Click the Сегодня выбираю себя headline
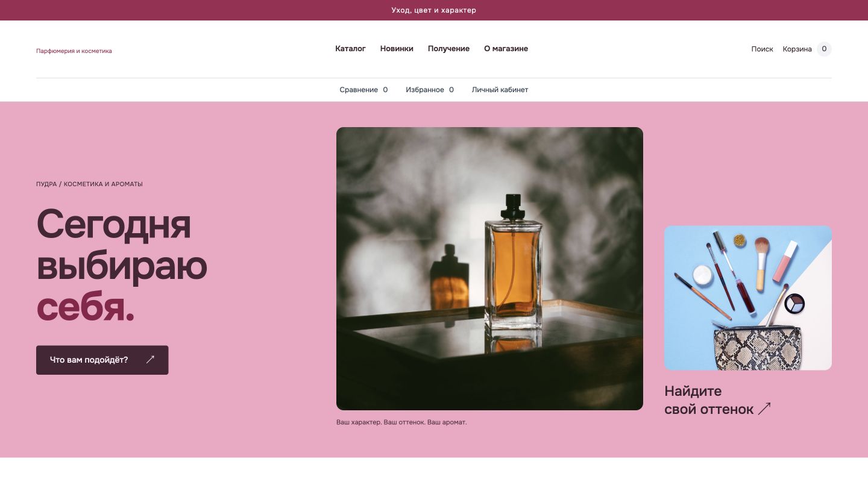Screen dimensions: 868x488 click(x=122, y=264)
